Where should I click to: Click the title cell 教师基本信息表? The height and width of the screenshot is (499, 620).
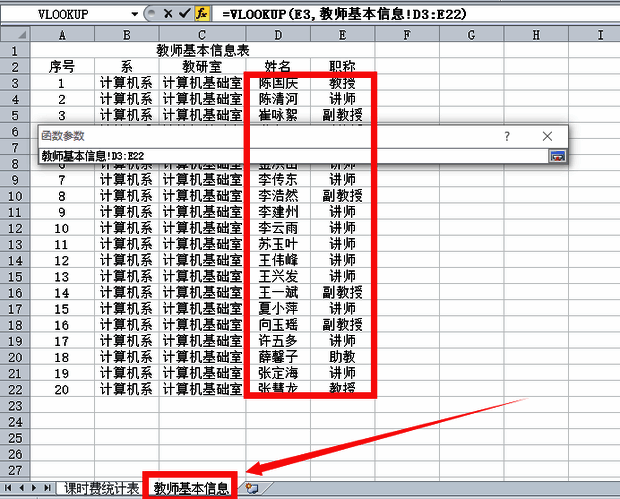pyautogui.click(x=203, y=51)
